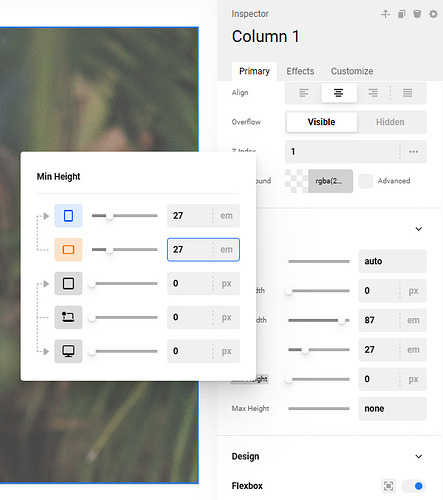Screen dimensions: 443x500
Task: Click the Max Height none field
Action: (x=392, y=408)
